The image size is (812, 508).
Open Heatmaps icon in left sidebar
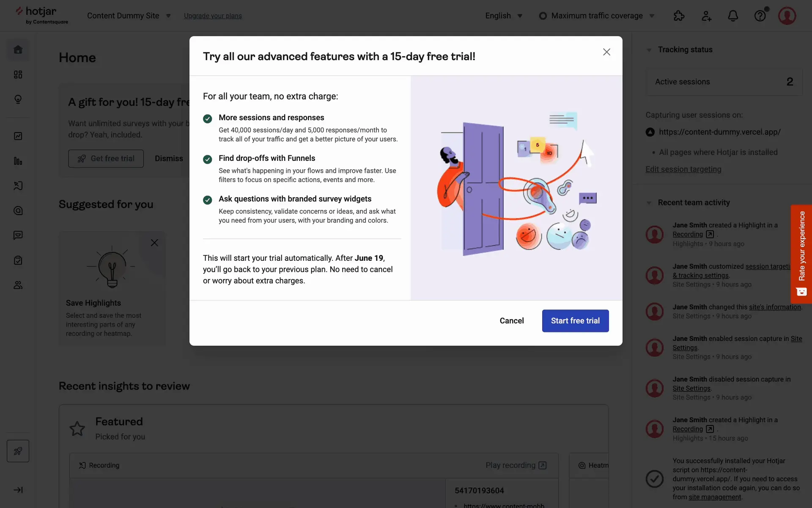point(18,211)
